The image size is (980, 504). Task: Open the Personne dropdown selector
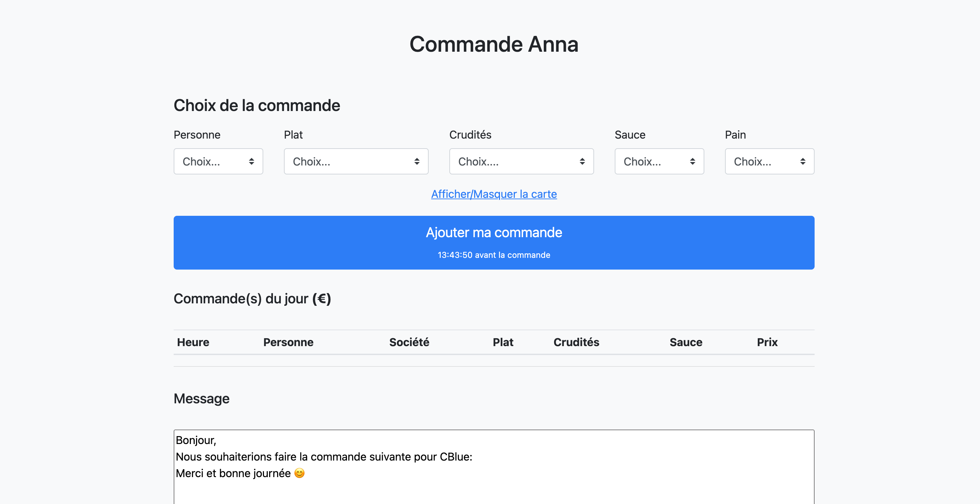pos(218,161)
